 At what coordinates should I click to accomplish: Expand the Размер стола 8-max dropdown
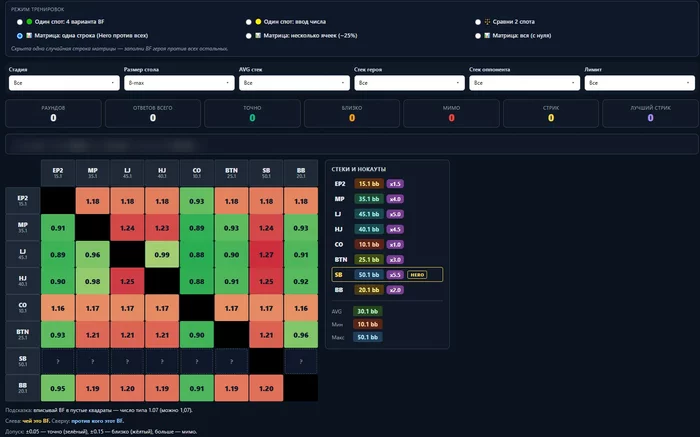(x=179, y=83)
